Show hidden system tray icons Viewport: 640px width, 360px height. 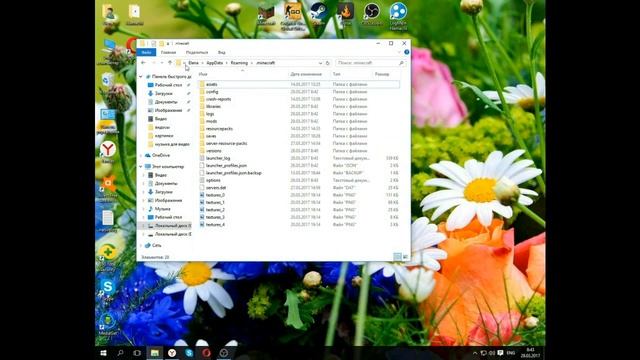(475, 353)
